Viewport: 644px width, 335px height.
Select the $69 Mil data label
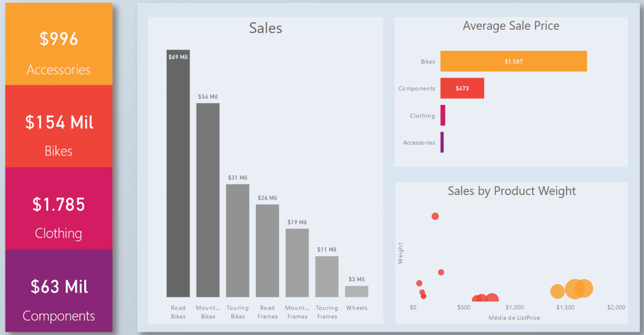click(x=178, y=57)
